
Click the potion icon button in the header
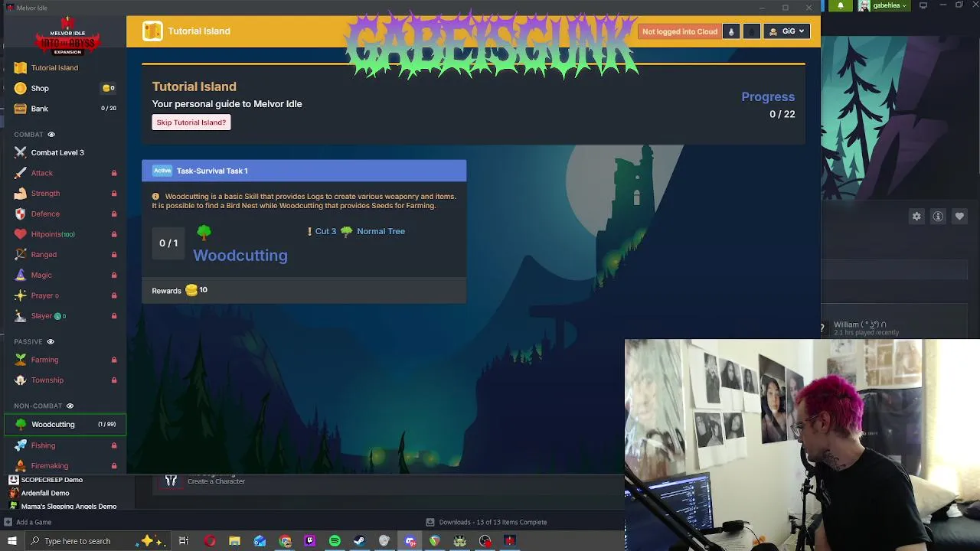click(x=731, y=31)
